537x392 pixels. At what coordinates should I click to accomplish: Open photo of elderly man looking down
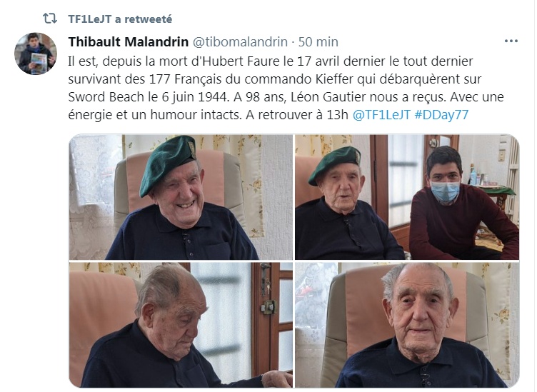[181, 325]
